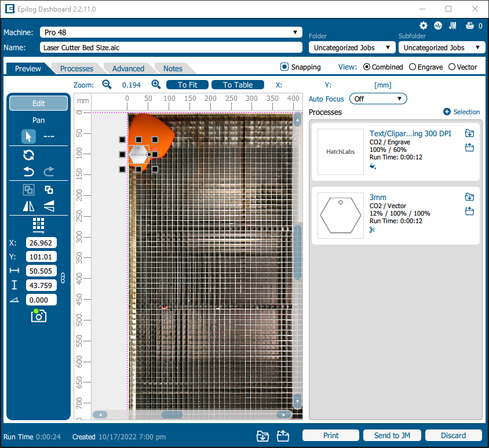This screenshot has width=489, height=448.
Task: Click the Send to JM button
Action: [392, 435]
